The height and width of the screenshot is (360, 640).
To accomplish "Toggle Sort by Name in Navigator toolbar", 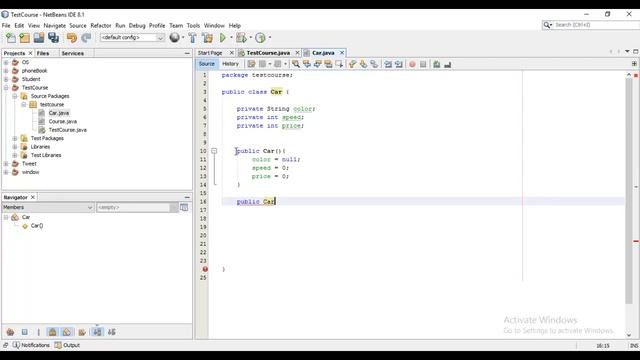I will point(97,332).
